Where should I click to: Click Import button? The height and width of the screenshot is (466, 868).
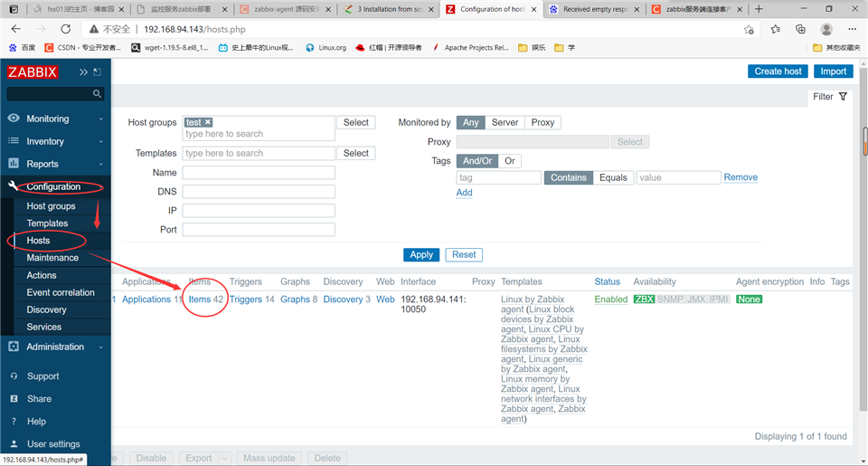[833, 71]
